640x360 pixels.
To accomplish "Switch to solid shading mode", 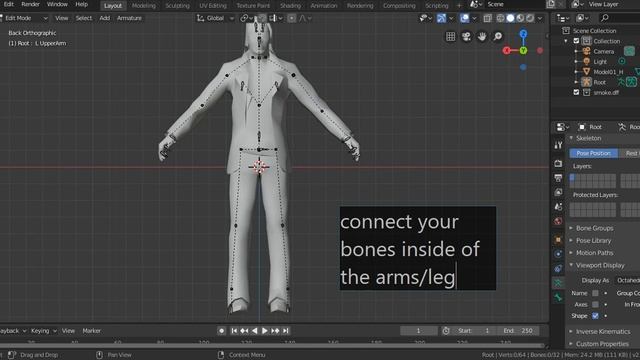I will click(x=510, y=18).
